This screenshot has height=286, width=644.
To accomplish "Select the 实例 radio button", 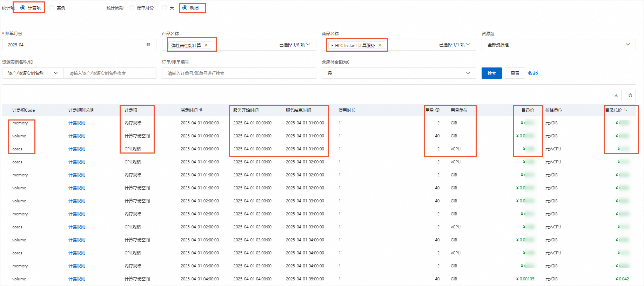I will (x=52, y=8).
